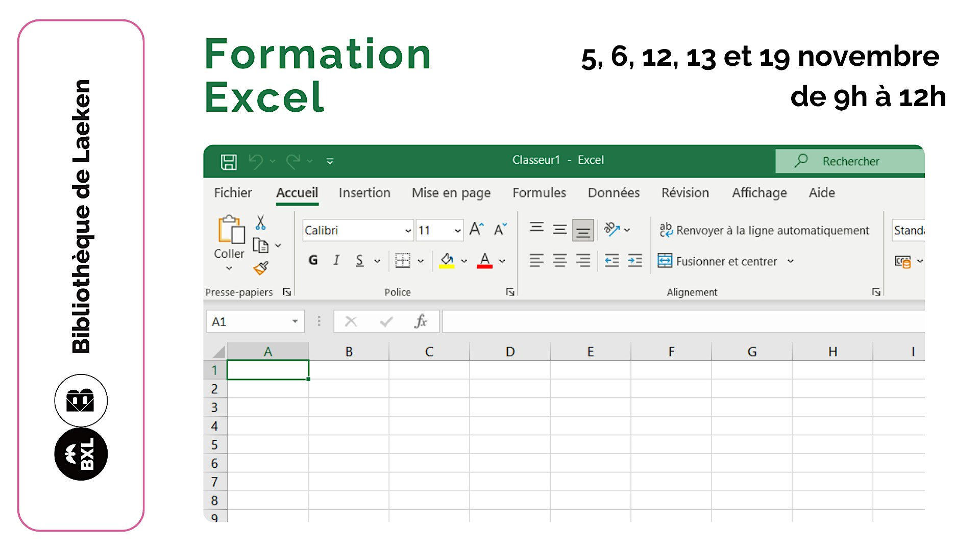Click the Center horizontally icon
This screenshot has height=551, width=980.
pos(560,261)
